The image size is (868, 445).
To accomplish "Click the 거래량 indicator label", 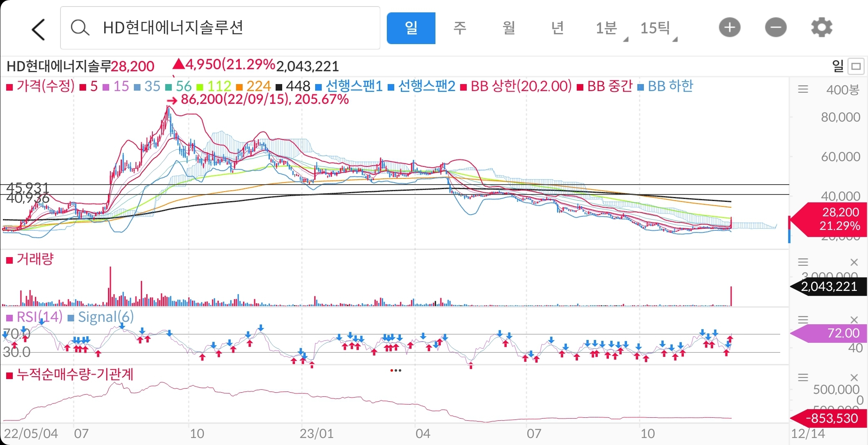I will pyautogui.click(x=30, y=259).
